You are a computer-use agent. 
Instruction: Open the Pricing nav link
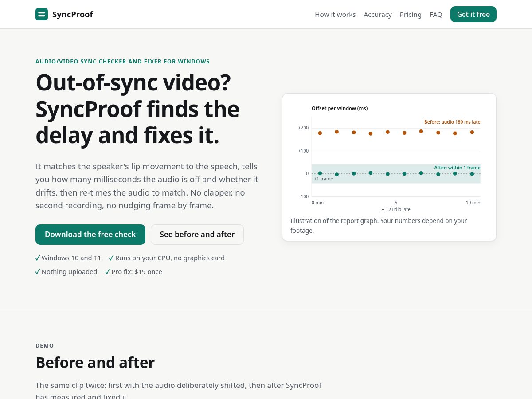point(411,15)
